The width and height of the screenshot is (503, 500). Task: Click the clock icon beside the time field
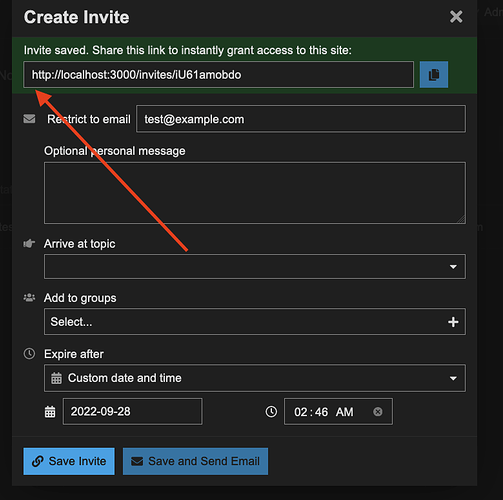point(271,412)
